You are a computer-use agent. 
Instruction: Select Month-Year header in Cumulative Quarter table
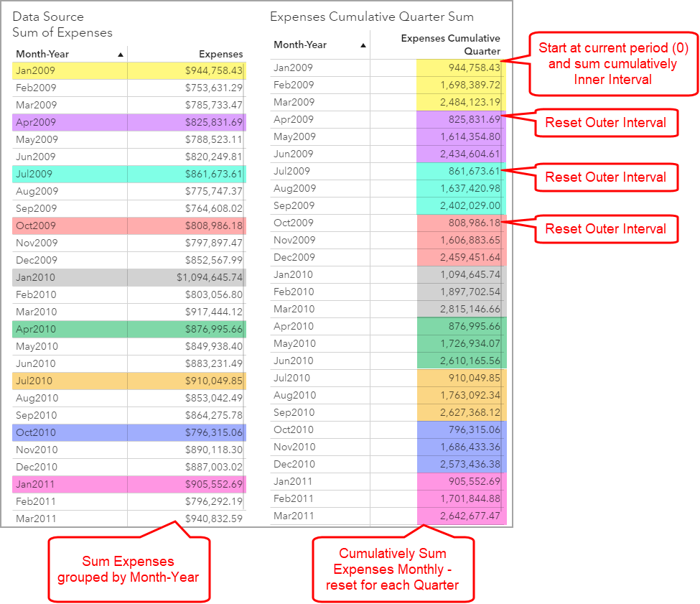pos(300,45)
